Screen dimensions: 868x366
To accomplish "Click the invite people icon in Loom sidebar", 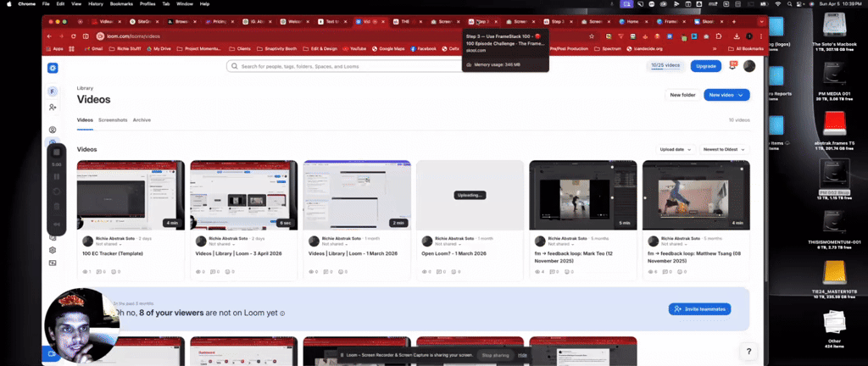I will [x=53, y=108].
